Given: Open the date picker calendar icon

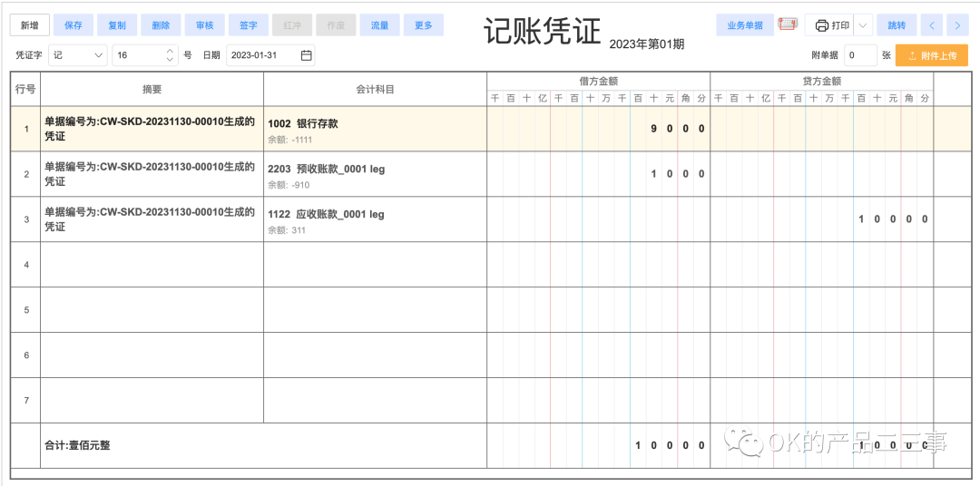Looking at the screenshot, I should [x=307, y=55].
